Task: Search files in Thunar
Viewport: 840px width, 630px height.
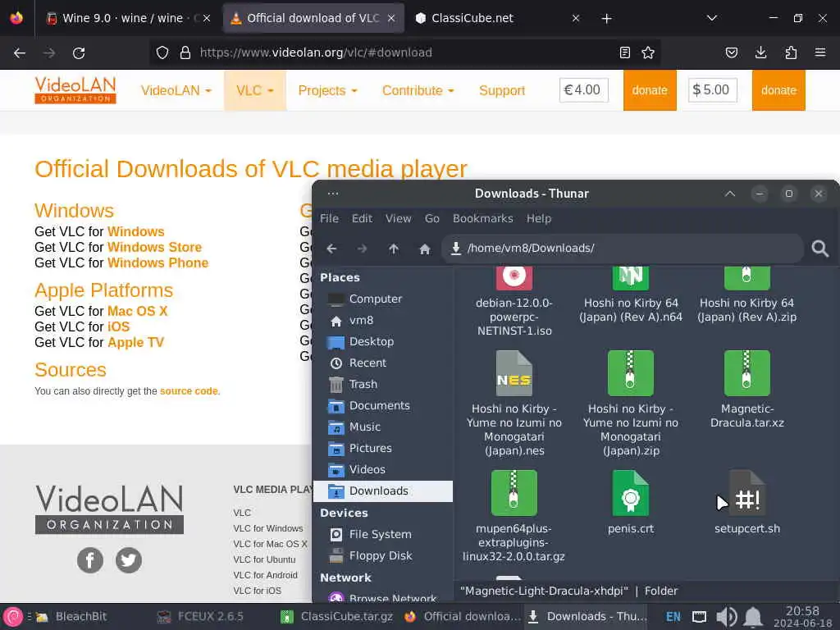Action: (819, 248)
